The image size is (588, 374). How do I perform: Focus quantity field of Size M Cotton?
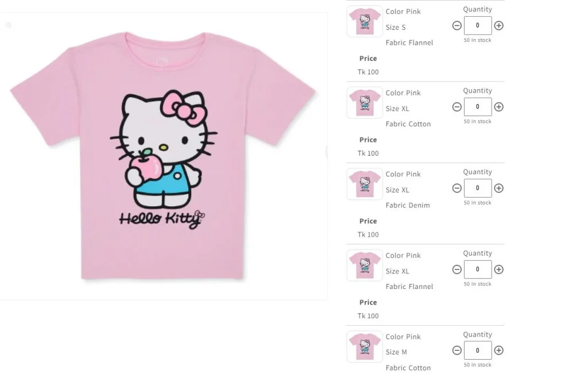477,350
